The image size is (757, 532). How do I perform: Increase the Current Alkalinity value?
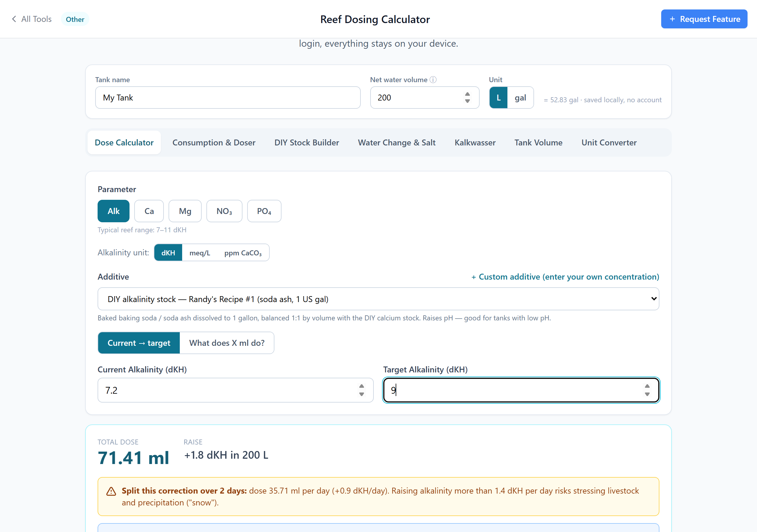361,386
